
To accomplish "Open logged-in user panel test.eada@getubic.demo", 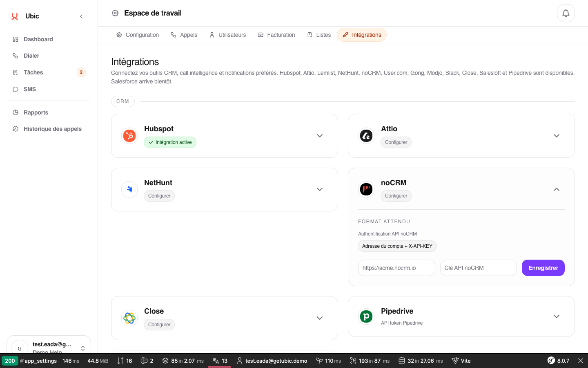I will click(272, 361).
